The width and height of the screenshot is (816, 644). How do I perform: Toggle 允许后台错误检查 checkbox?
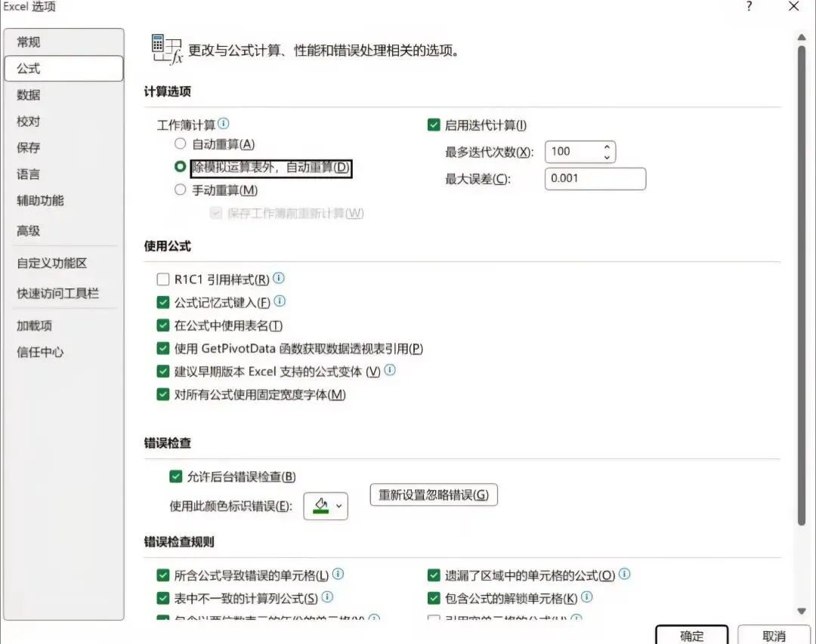[175, 476]
